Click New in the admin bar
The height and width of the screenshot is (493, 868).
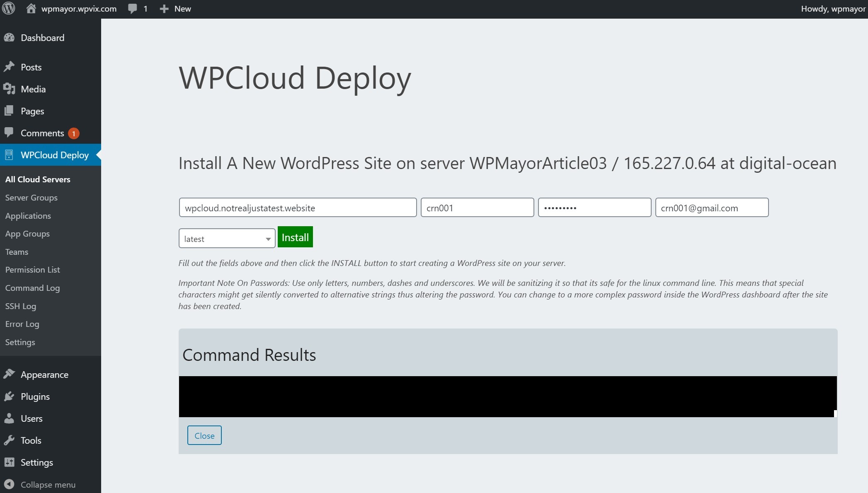tap(182, 9)
